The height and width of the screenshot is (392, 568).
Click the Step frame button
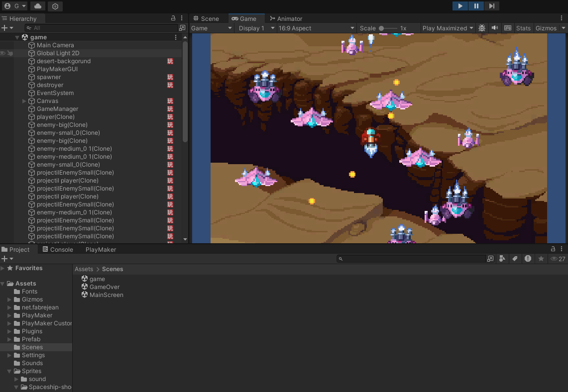click(491, 6)
